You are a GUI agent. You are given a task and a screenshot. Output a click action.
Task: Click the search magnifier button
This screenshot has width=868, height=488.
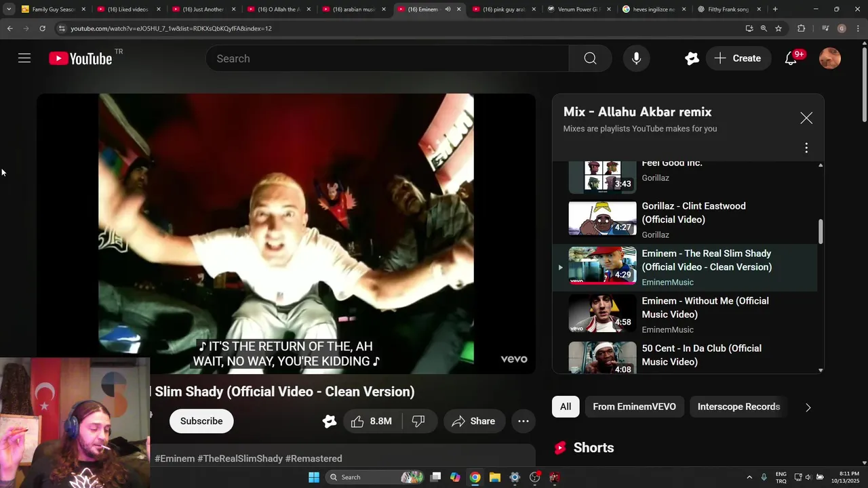tap(590, 58)
